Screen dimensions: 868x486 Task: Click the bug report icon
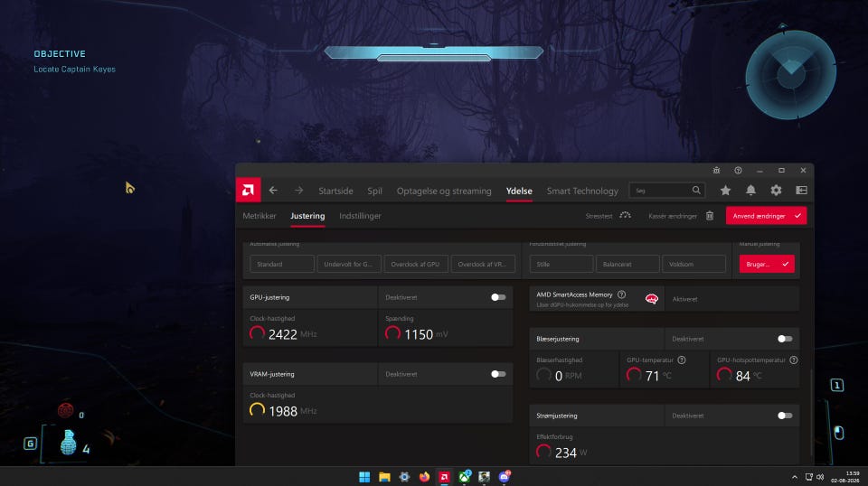click(x=716, y=171)
